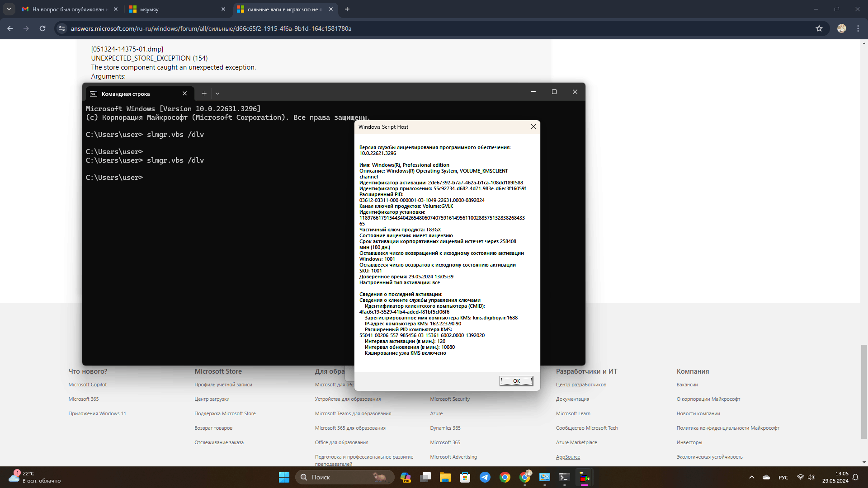The height and width of the screenshot is (488, 868).
Task: Close the Командная строка terminal tab
Action: 184,94
